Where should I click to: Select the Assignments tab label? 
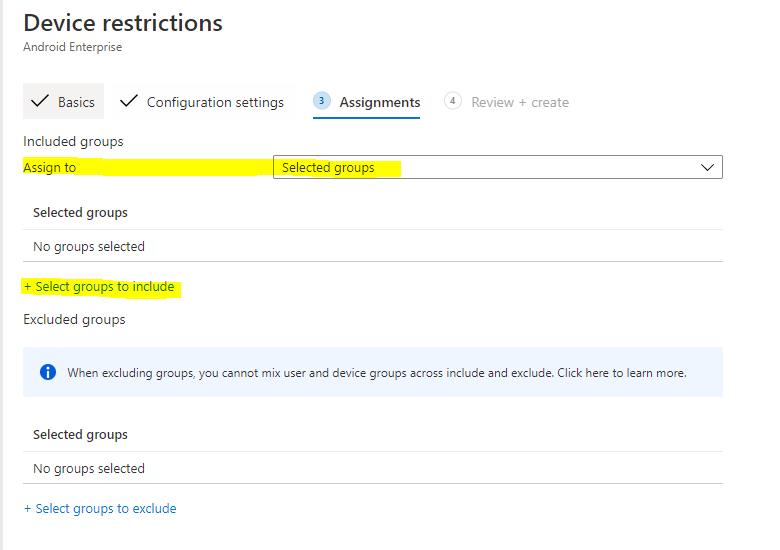(379, 102)
